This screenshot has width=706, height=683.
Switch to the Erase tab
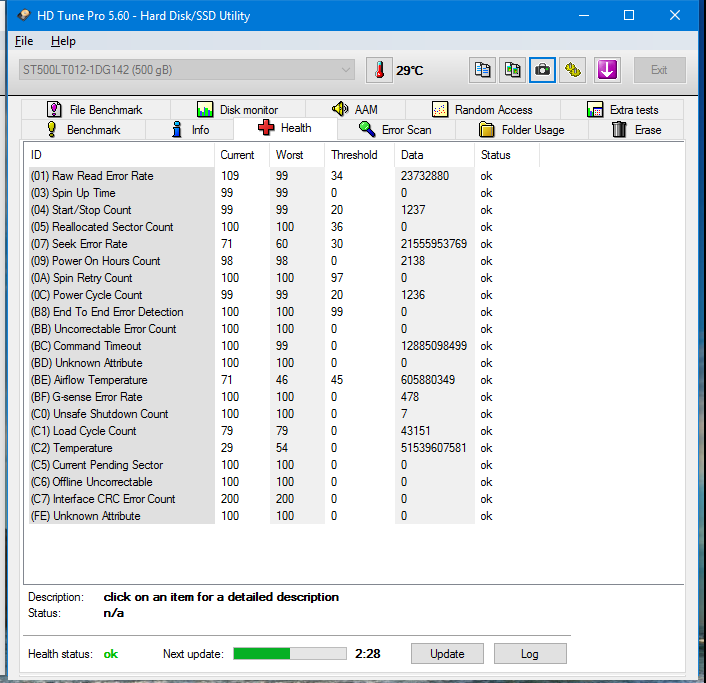[636, 130]
